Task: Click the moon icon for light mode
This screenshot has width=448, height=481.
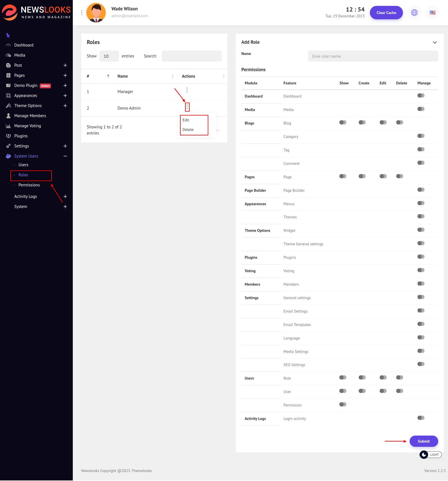Action: (424, 455)
